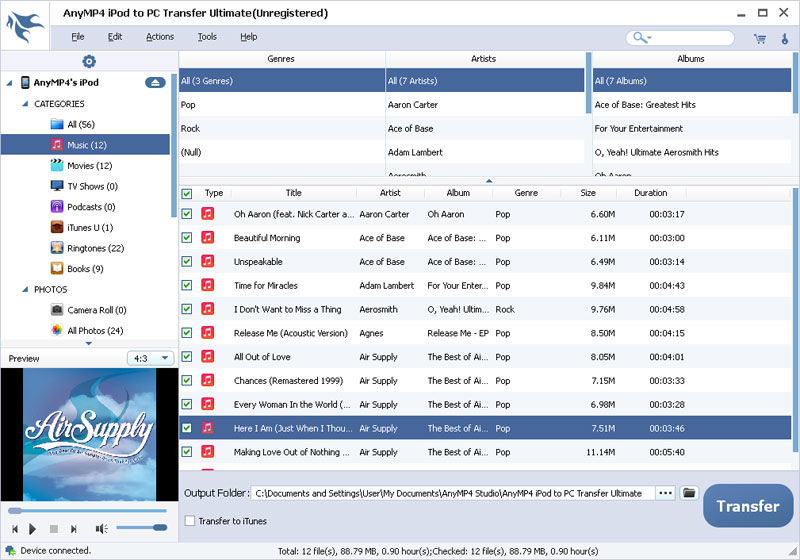800x560 pixels.
Task: Adjust the preview volume slider
Action: pyautogui.click(x=142, y=527)
